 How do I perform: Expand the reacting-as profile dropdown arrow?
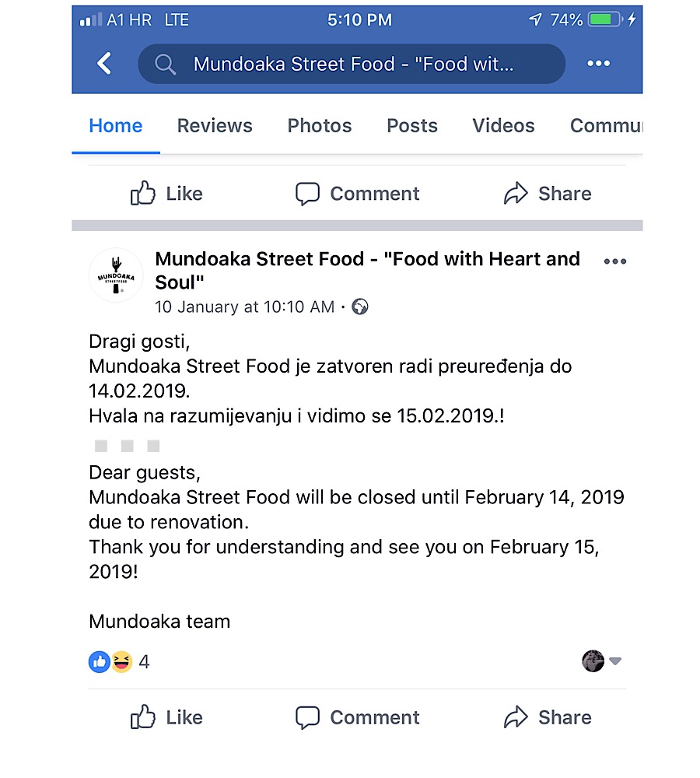(615, 661)
